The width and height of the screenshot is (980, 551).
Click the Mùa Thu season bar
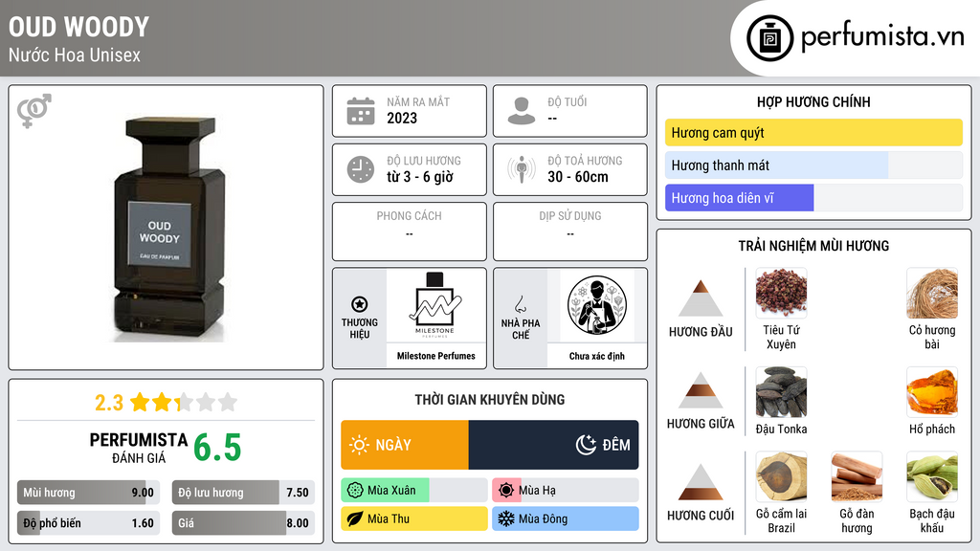pos(414,518)
